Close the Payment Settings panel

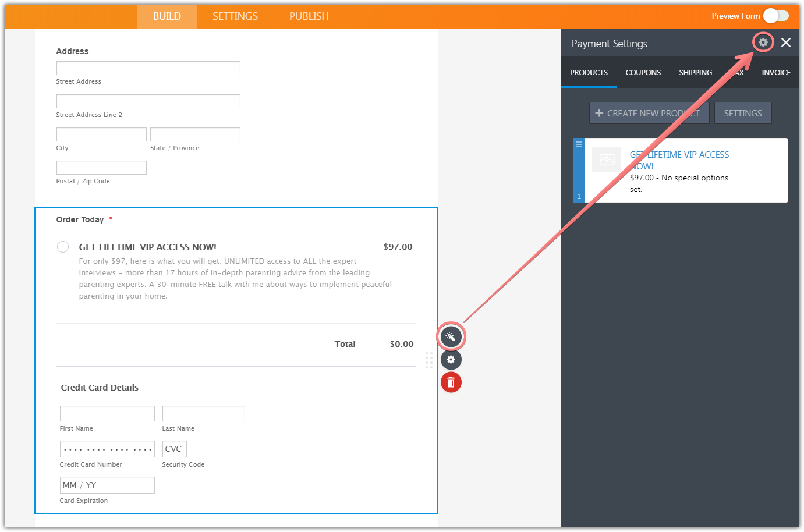point(786,42)
